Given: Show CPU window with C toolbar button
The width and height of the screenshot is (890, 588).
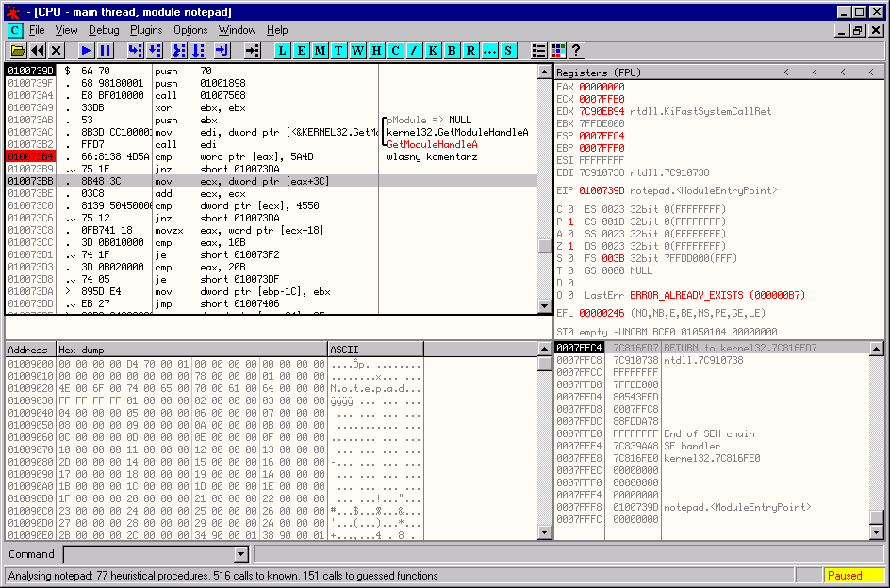Looking at the screenshot, I should 395,51.
